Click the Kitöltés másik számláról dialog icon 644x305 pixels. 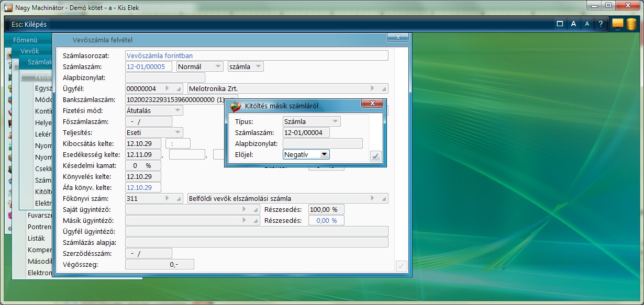[x=236, y=106]
